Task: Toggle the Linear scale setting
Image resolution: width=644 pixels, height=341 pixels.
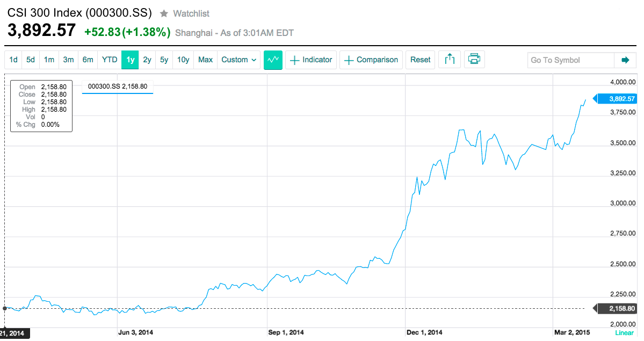Action: click(624, 333)
